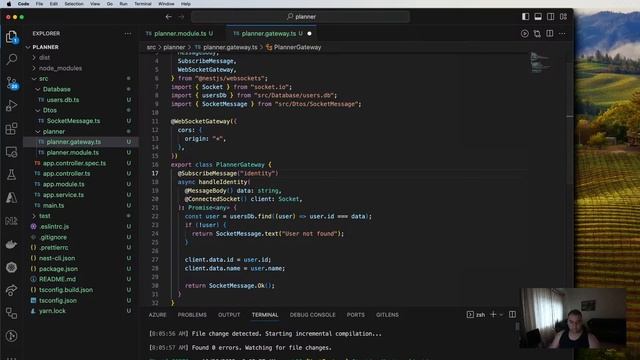Open Remote Explorer view
The width and height of the screenshot is (640, 360).
(x=11, y=152)
